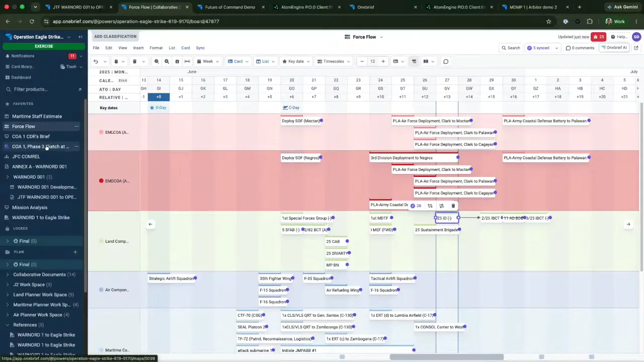Open the File menu

pos(96,48)
